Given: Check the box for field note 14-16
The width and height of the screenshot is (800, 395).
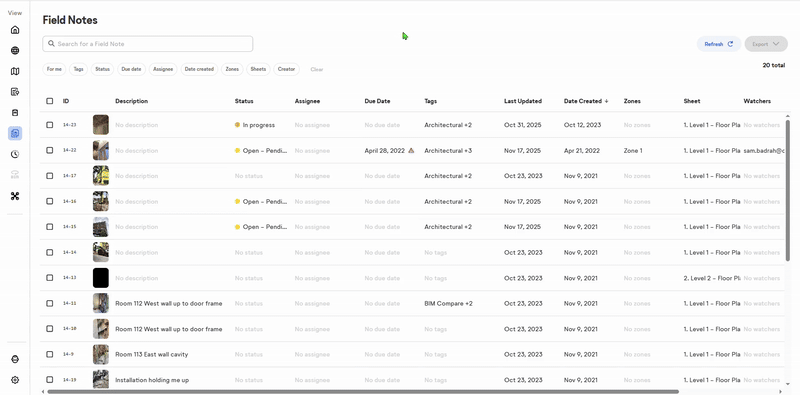Looking at the screenshot, I should [49, 201].
